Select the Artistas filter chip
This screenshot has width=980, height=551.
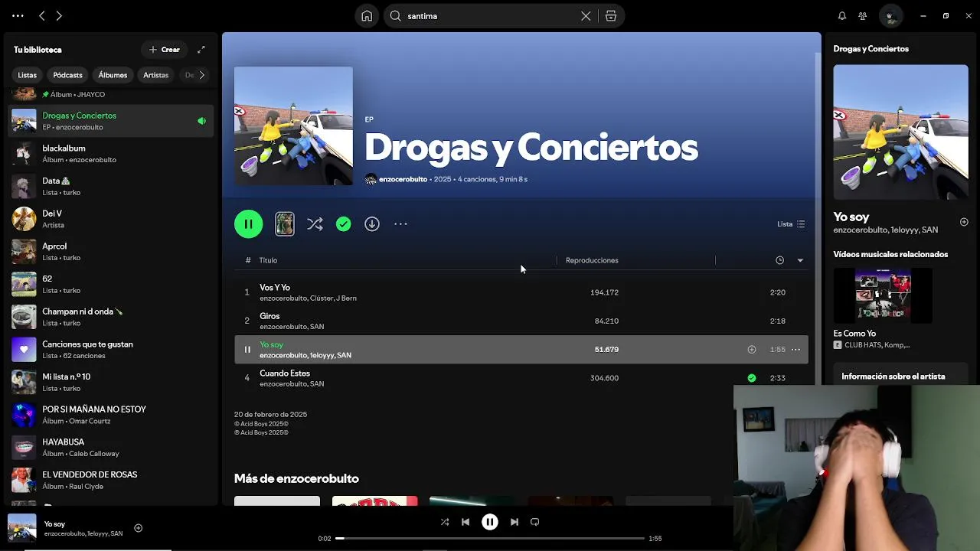tap(156, 75)
